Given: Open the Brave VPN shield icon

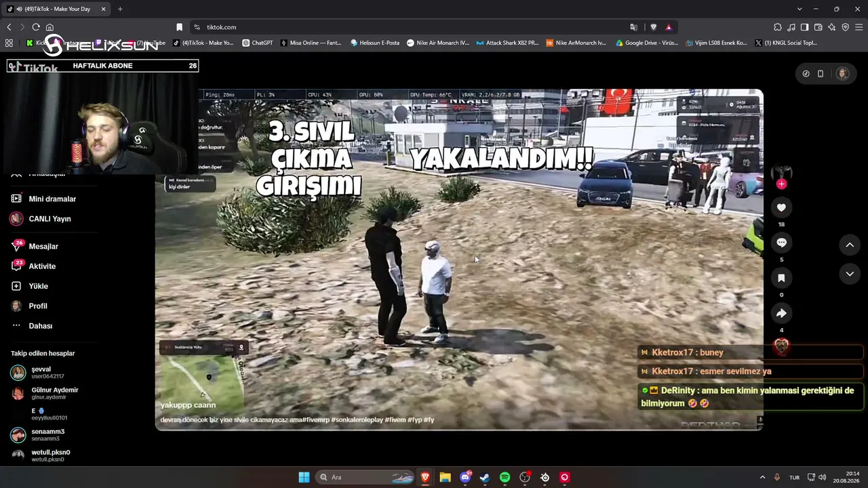Looking at the screenshot, I should click(x=845, y=27).
